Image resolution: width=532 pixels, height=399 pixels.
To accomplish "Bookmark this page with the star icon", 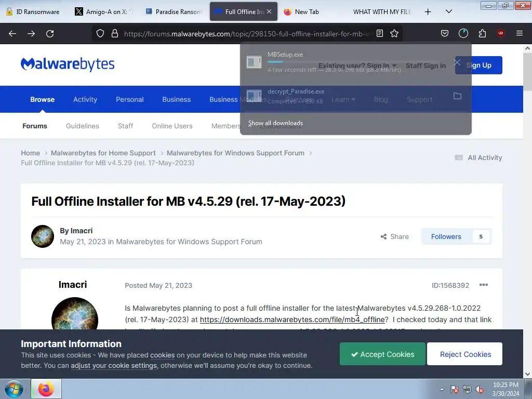I will [x=394, y=33].
